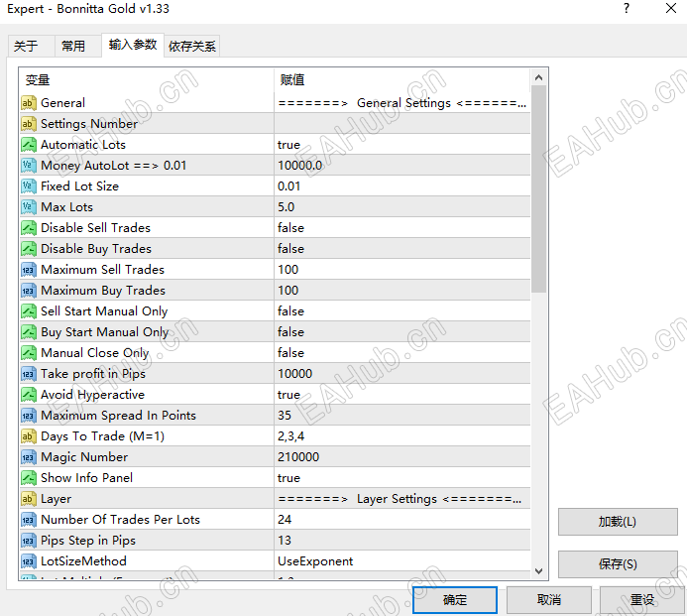The height and width of the screenshot is (616, 687).
Task: Click the Money AutoLot value 10000.0
Action: 299,166
